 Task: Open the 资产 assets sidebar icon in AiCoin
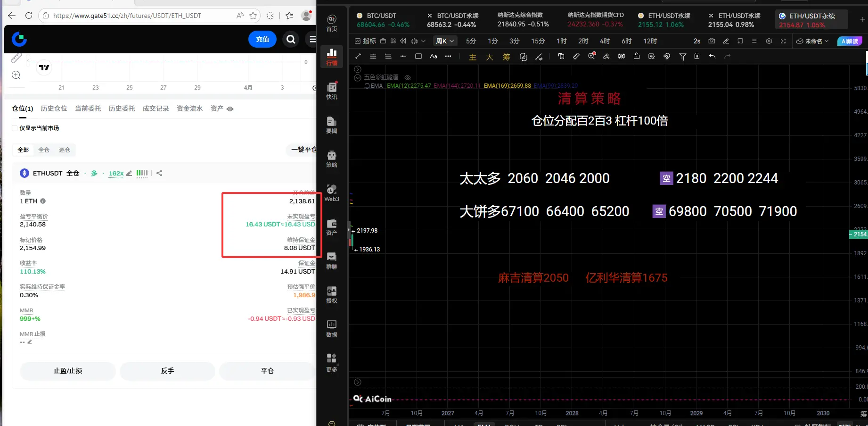332,227
